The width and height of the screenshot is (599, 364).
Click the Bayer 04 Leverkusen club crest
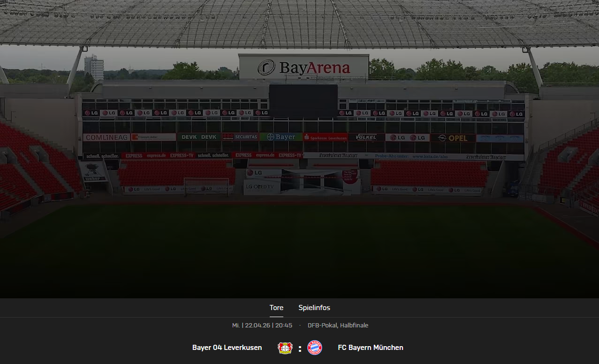[x=285, y=348]
